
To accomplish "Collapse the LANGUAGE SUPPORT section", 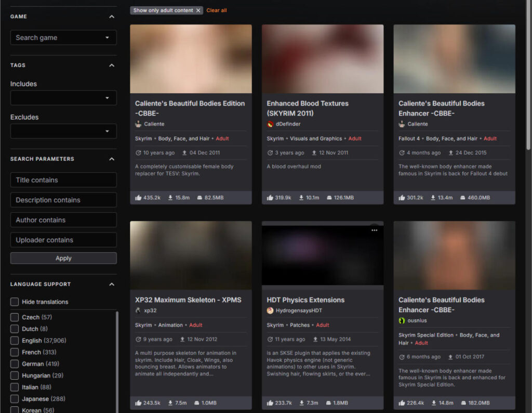I will click(x=112, y=285).
